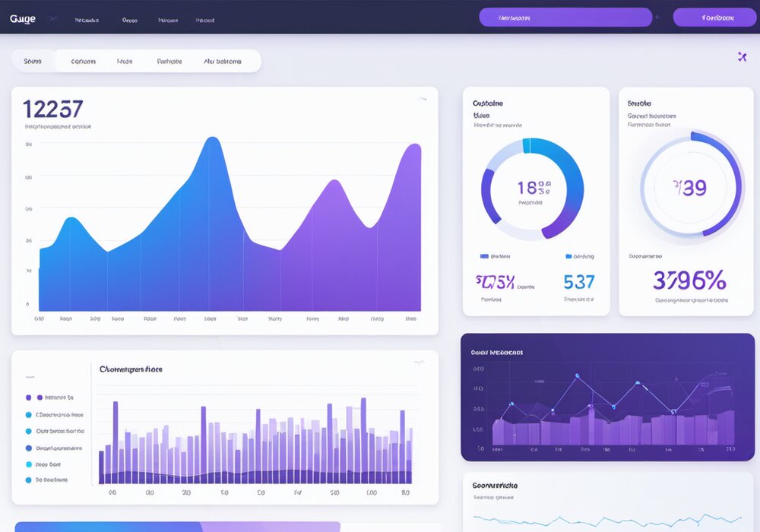Screen dimensions: 760x532
Task: Select the blue square legend icon below the donut chart
Action: pos(483,256)
